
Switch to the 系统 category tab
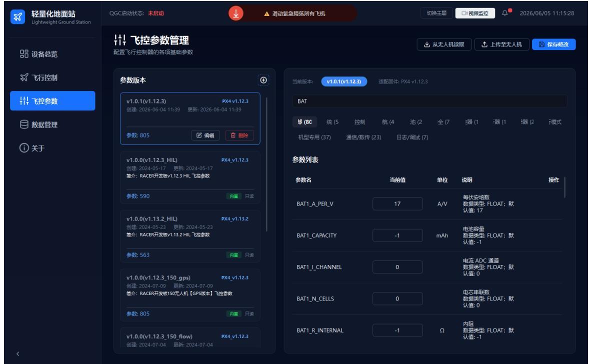pyautogui.click(x=332, y=121)
